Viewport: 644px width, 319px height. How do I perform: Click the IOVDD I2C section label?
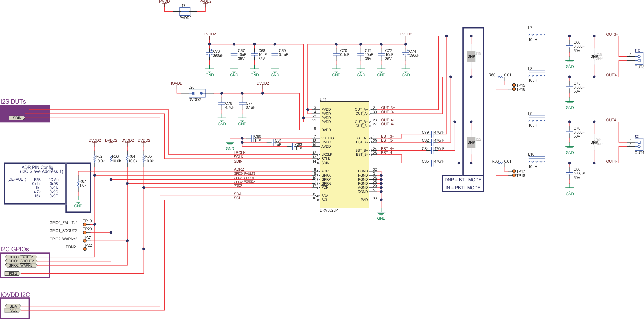(15, 295)
